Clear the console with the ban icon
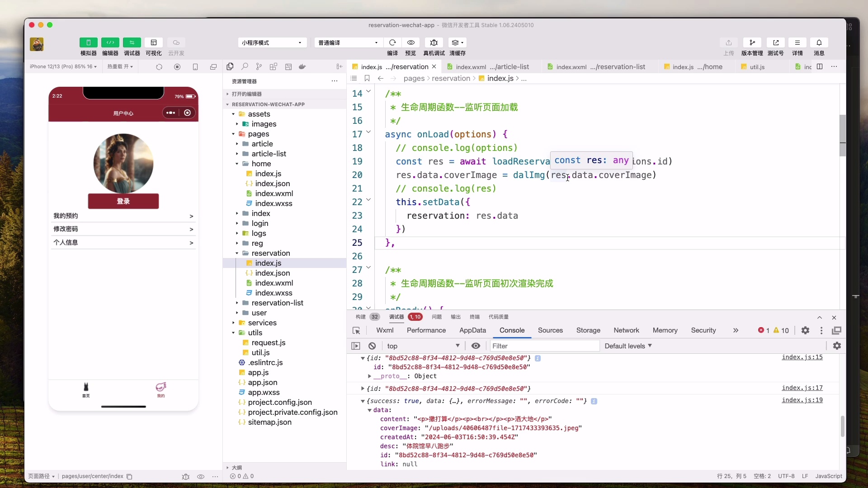 click(372, 346)
